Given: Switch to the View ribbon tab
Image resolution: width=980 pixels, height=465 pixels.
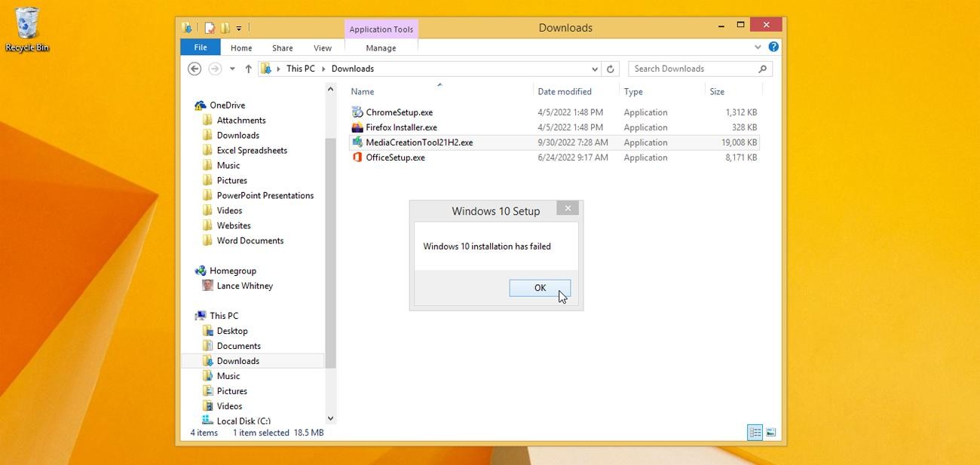Looking at the screenshot, I should click(x=323, y=47).
